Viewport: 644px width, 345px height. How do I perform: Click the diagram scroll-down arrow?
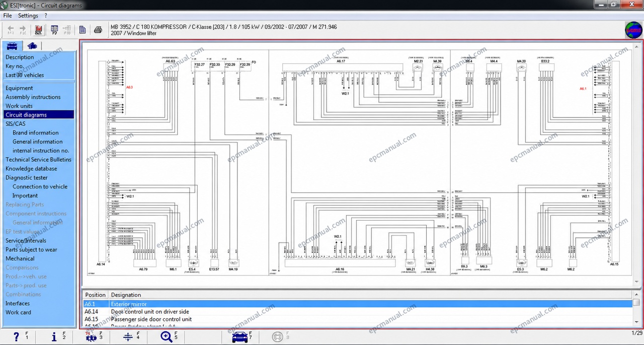pos(637,283)
